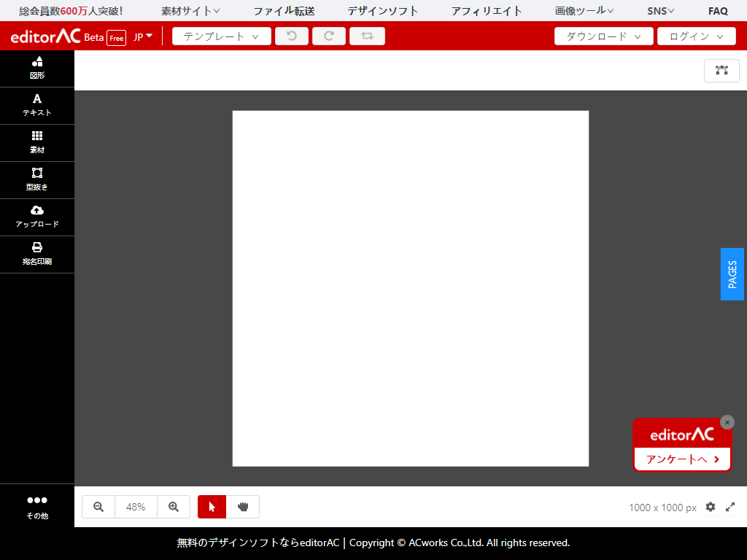Click the Beta label
The width and height of the screenshot is (747, 560).
[94, 37]
